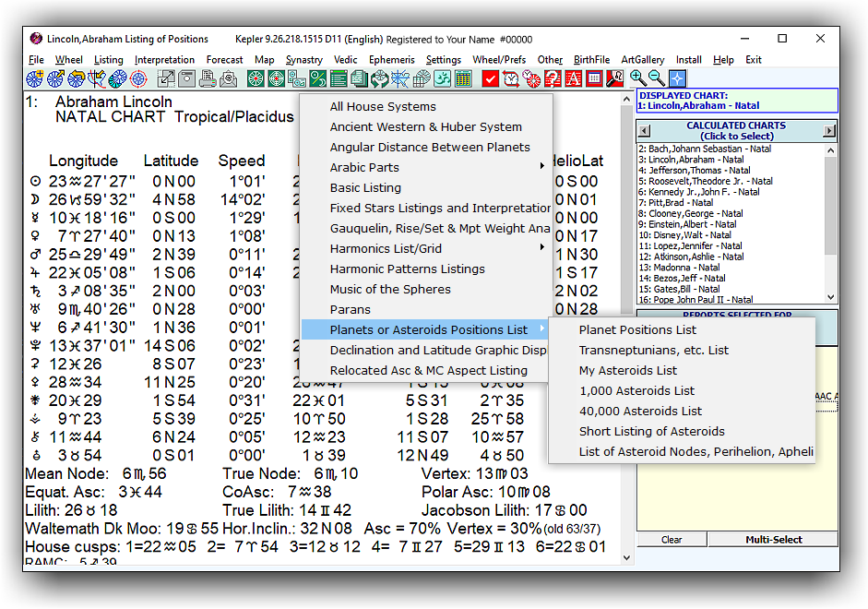This screenshot has width=868, height=609.
Task: Click the astro-map icon with yellow arrow
Action: click(x=97, y=79)
